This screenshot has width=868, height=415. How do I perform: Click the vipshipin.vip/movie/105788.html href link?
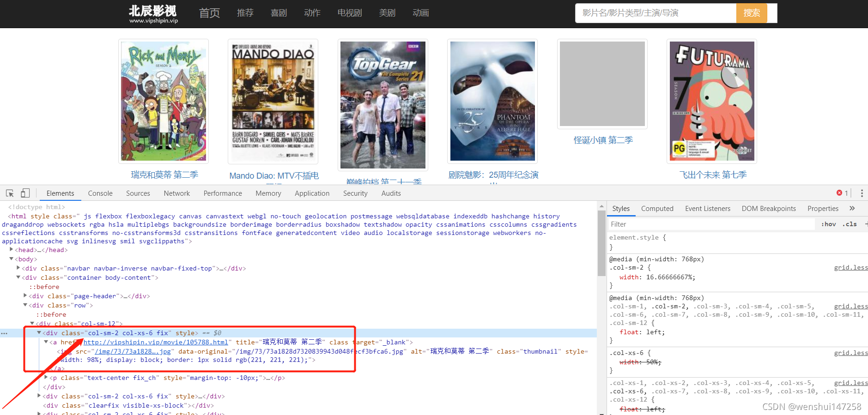pos(156,342)
